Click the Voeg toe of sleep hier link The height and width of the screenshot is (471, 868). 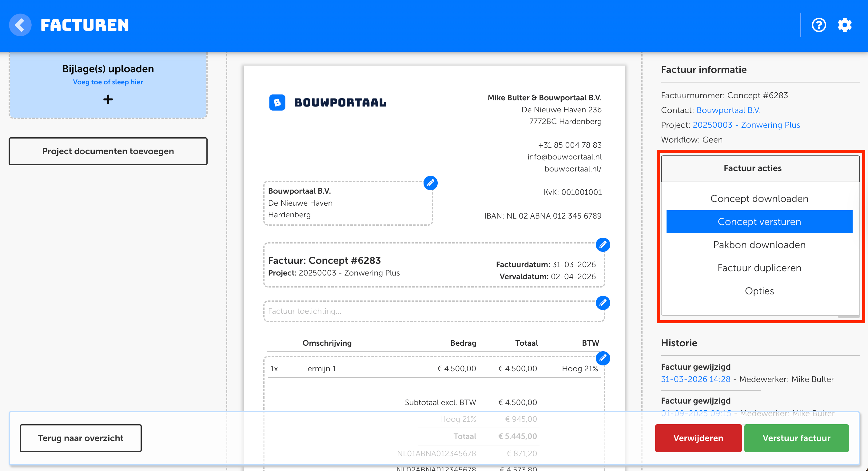(108, 82)
